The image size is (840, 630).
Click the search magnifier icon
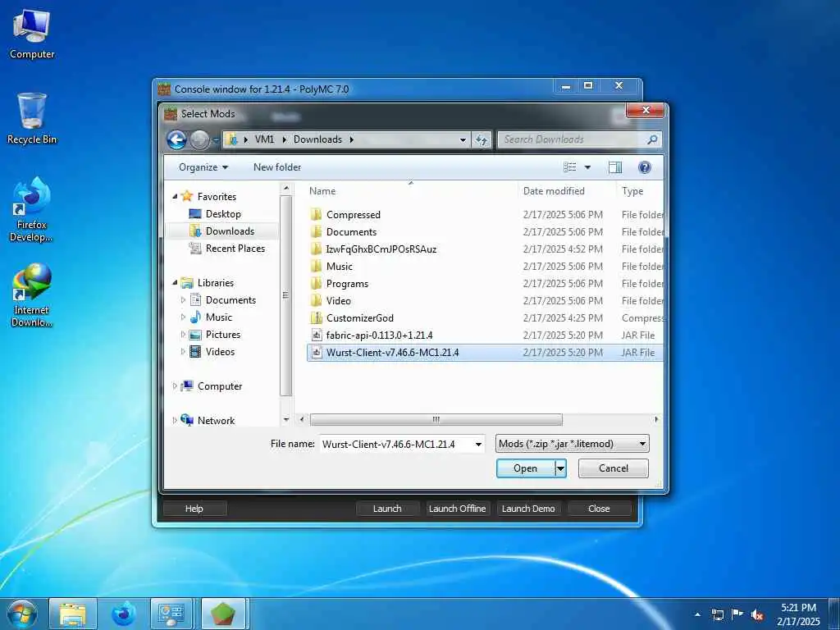point(652,139)
